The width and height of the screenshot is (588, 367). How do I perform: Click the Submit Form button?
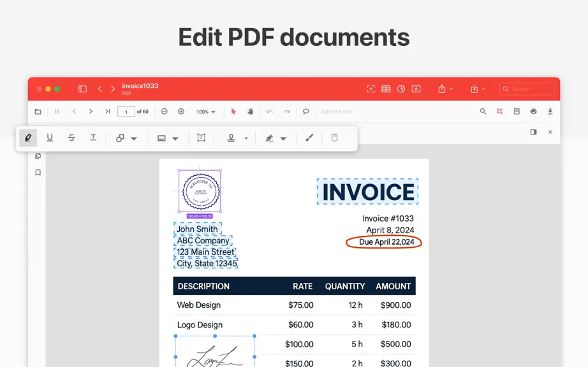pyautogui.click(x=335, y=112)
